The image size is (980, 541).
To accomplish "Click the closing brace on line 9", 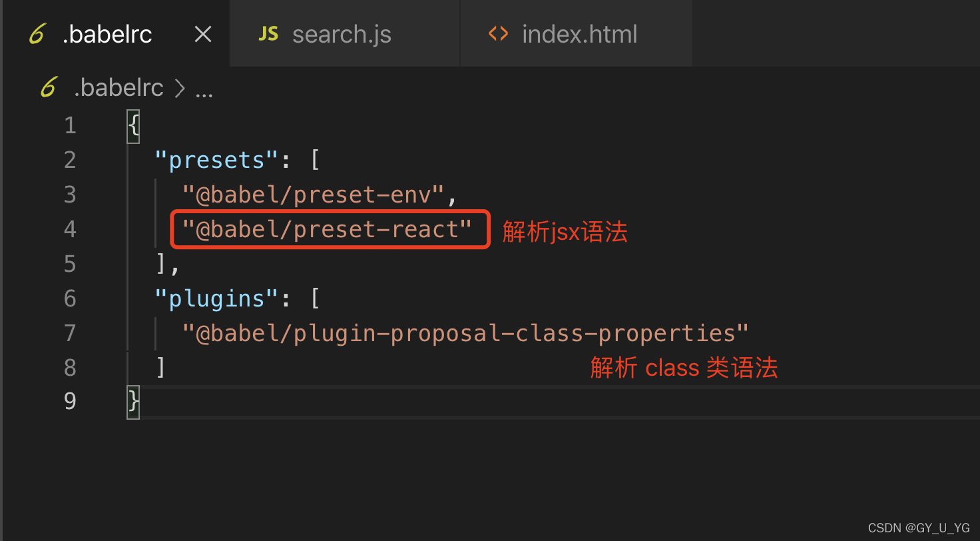I will (133, 401).
